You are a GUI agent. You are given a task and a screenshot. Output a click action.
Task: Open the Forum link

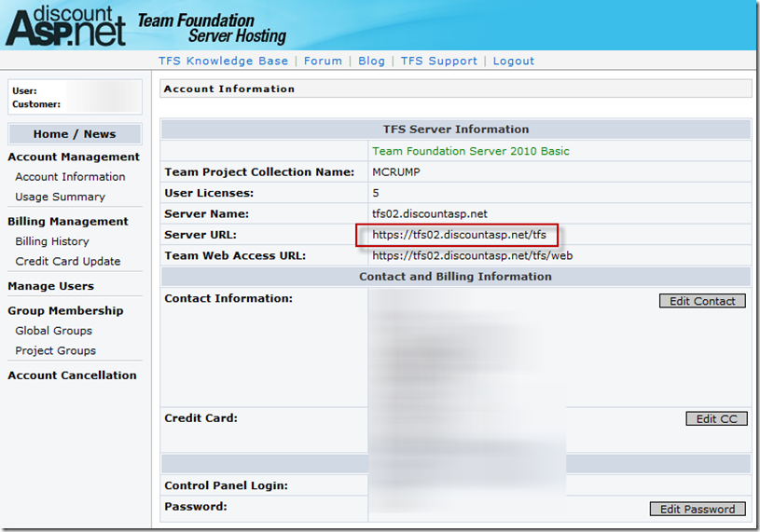(323, 61)
